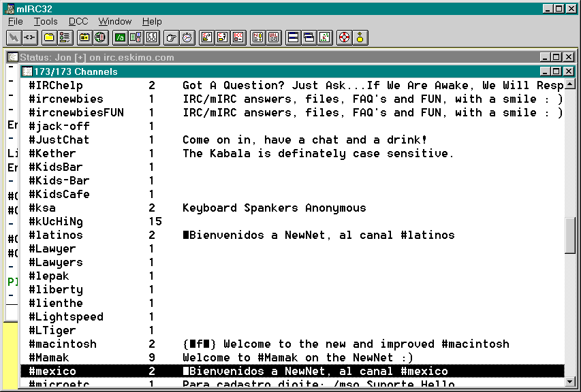581x392 pixels.
Task: Click the About mIRC toolbar icon
Action: point(360,37)
